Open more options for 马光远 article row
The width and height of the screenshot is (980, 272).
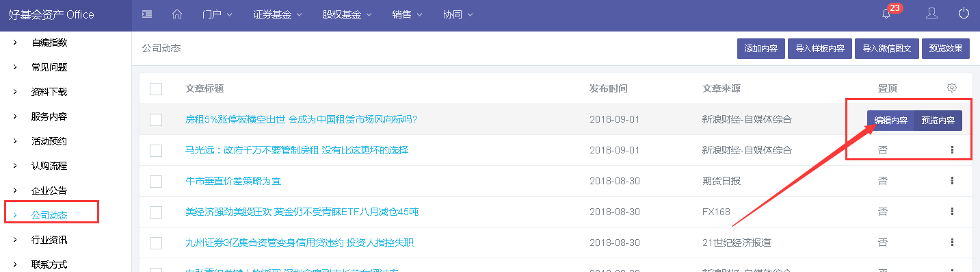pyautogui.click(x=951, y=150)
